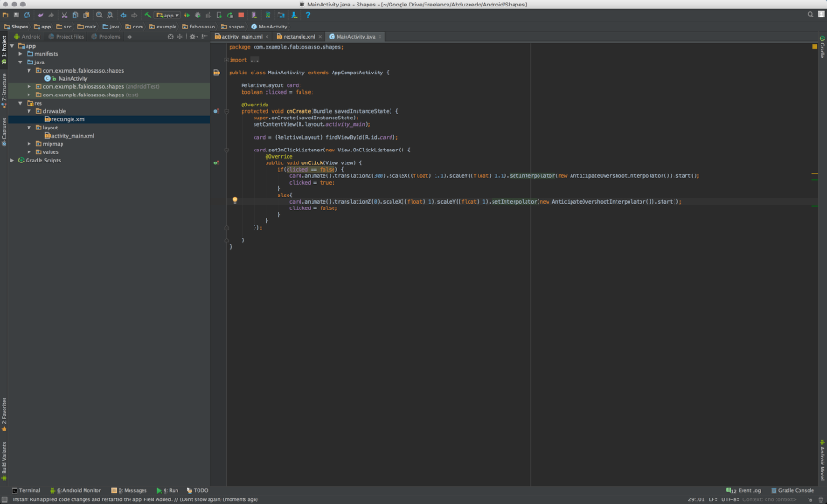This screenshot has width=827, height=504.
Task: Click the Attach debugger to process icon
Action: (220, 16)
